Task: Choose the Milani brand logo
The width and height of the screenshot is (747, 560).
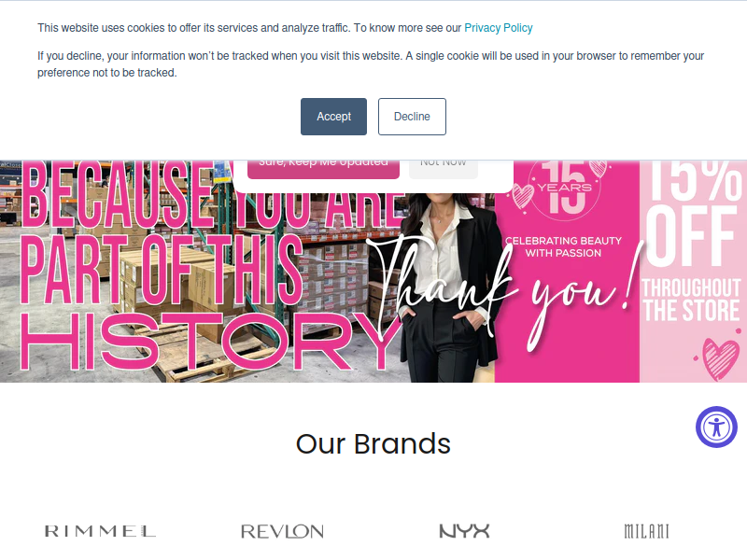Action: [646, 531]
